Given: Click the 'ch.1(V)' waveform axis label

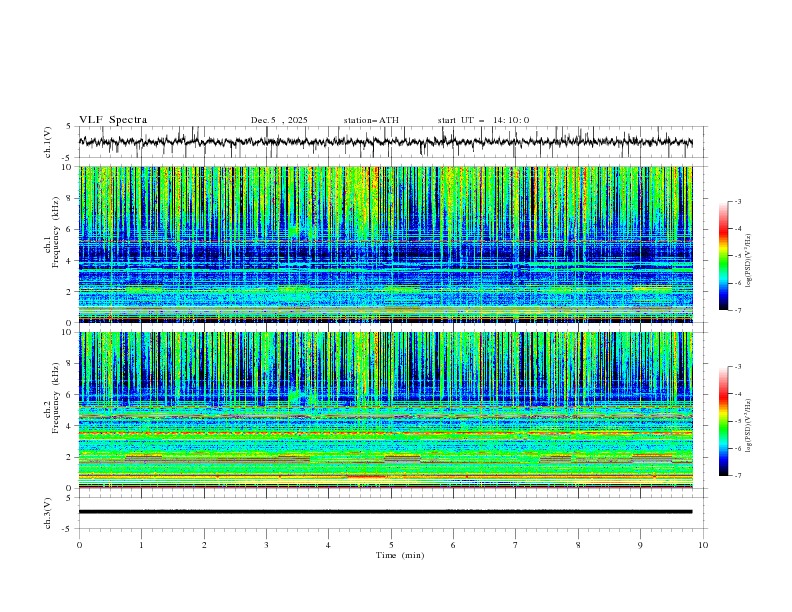Looking at the screenshot, I should tap(48, 142).
